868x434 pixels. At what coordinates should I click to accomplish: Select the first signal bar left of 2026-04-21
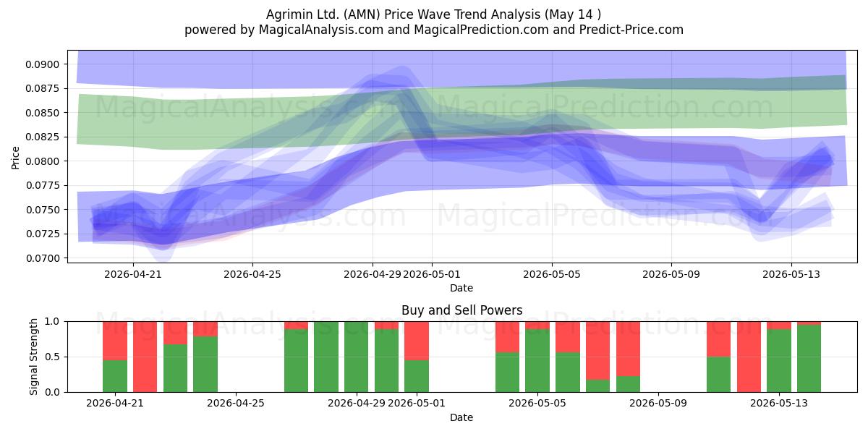[x=115, y=357]
